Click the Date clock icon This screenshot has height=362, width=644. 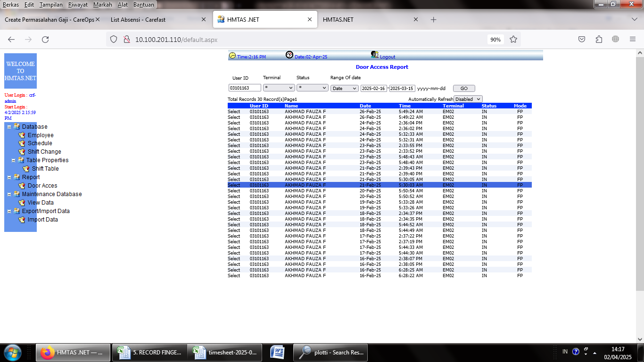click(289, 55)
